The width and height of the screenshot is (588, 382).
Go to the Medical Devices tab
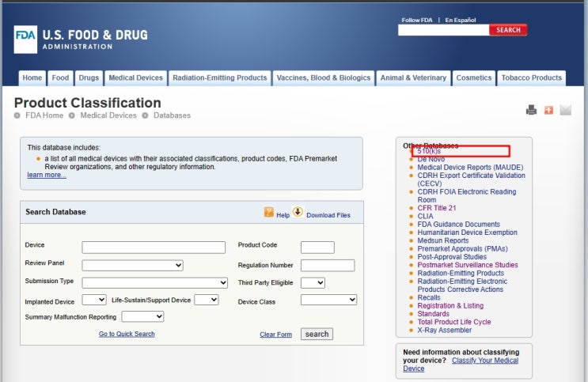click(136, 78)
